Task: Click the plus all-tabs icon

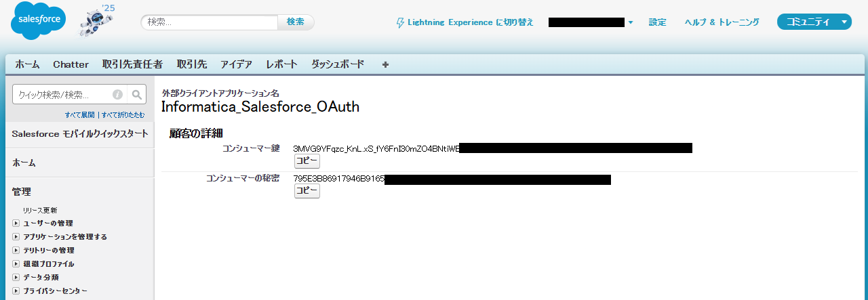Action: coord(386,64)
